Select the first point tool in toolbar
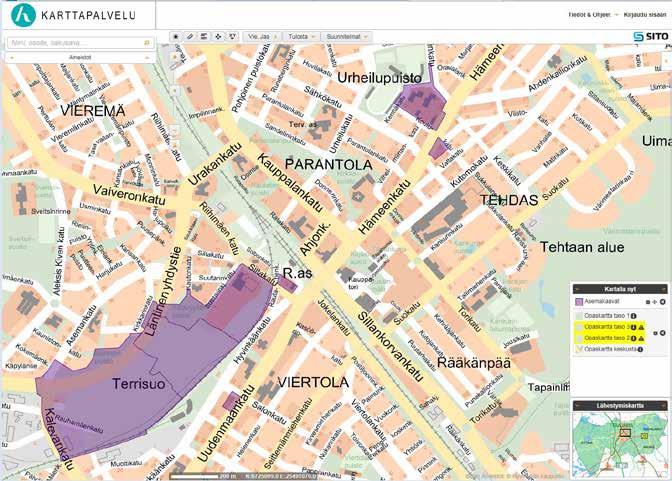Viewport: 672px width, 481px height. point(175,37)
